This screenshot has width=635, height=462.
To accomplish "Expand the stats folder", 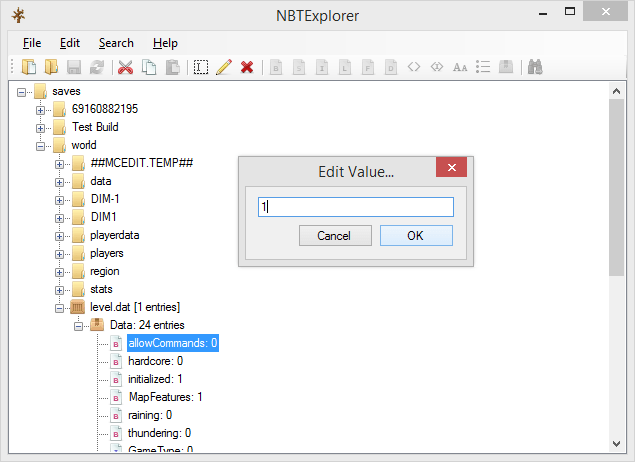I will pyautogui.click(x=59, y=290).
